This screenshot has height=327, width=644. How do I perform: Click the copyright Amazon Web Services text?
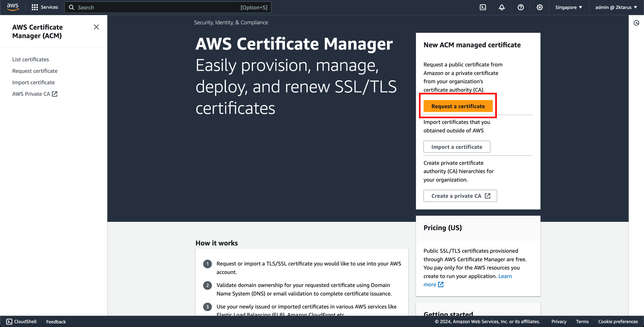[x=487, y=322]
